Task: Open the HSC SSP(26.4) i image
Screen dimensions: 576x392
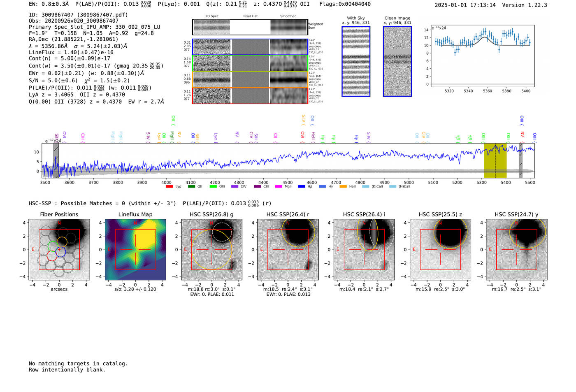Action: pos(364,250)
